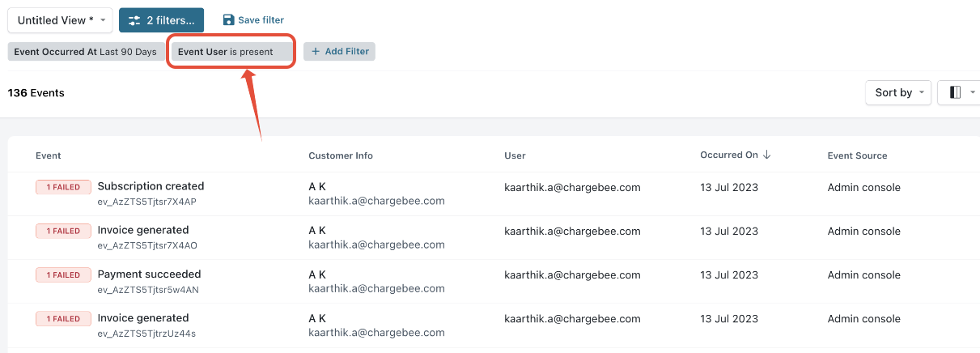Click the floppy disk Save filter icon
This screenshot has height=353, width=980.
(x=228, y=20)
